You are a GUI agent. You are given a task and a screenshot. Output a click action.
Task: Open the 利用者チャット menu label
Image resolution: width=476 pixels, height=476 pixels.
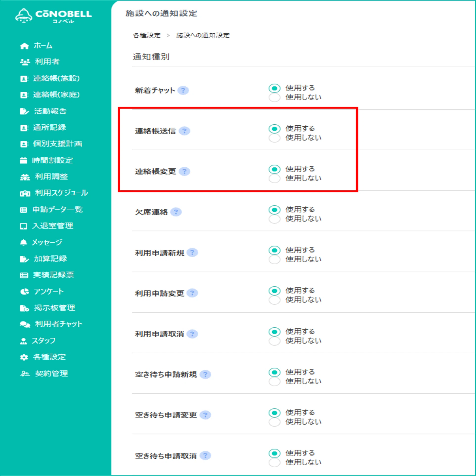[59, 324]
